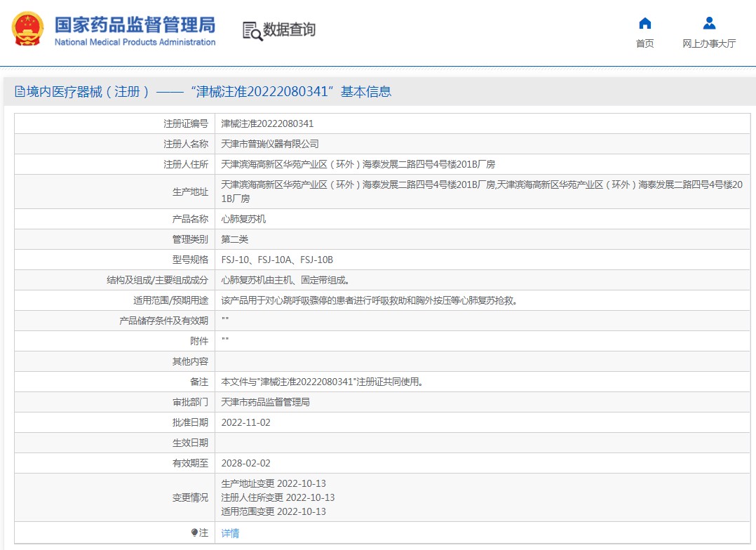Image resolution: width=756 pixels, height=550 pixels.
Task: Open the 数据查询 search icon
Action: [252, 31]
